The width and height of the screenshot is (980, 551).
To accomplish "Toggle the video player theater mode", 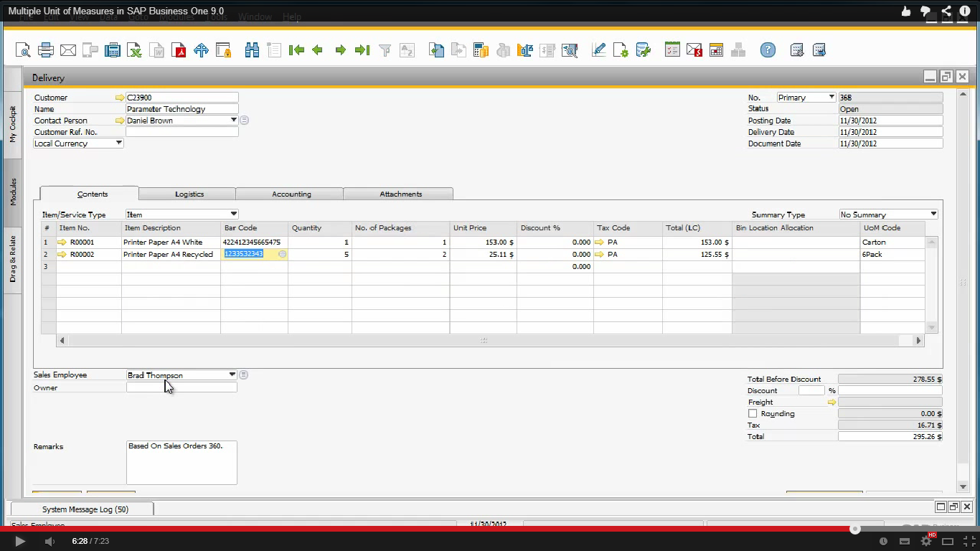I will (x=948, y=542).
